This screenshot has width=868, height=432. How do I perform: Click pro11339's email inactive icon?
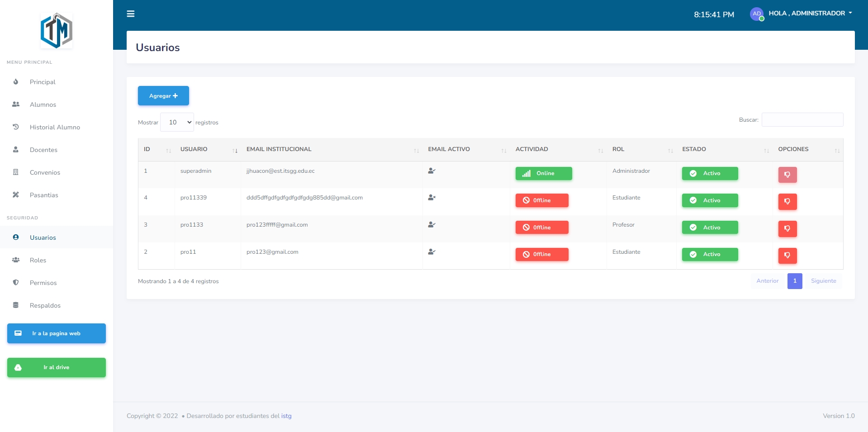432,198
